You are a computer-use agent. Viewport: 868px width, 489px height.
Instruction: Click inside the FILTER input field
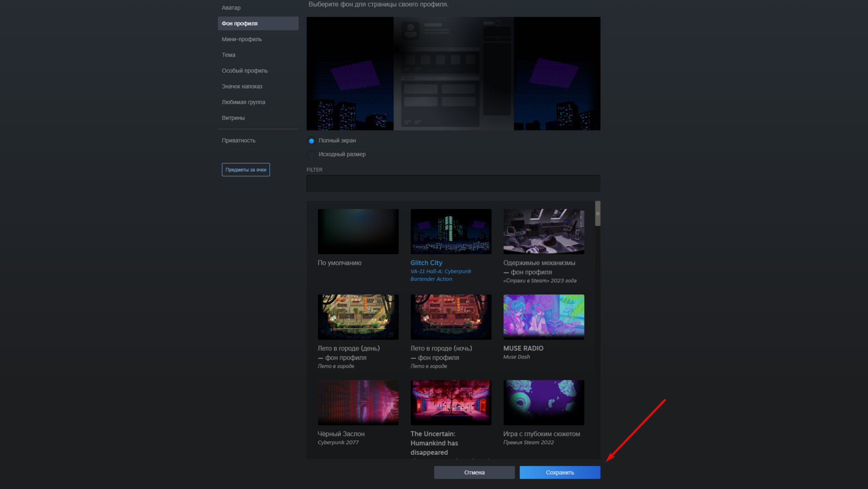pyautogui.click(x=453, y=183)
